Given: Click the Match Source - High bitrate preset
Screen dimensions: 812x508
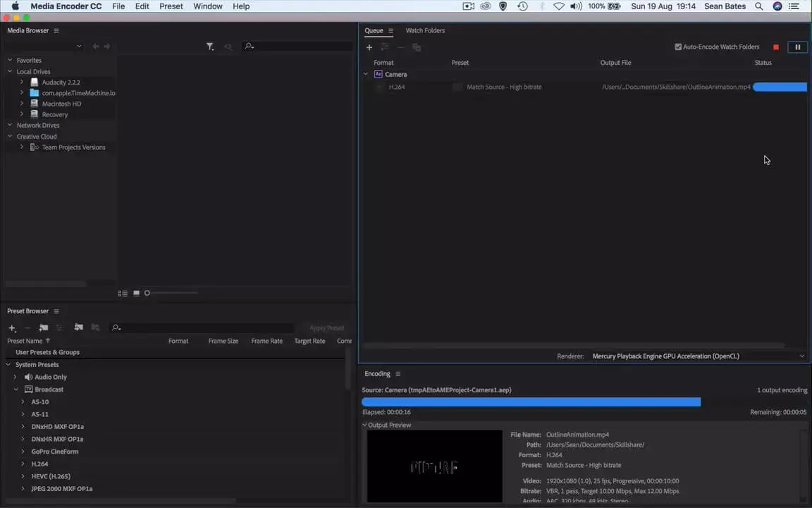Looking at the screenshot, I should click(504, 87).
